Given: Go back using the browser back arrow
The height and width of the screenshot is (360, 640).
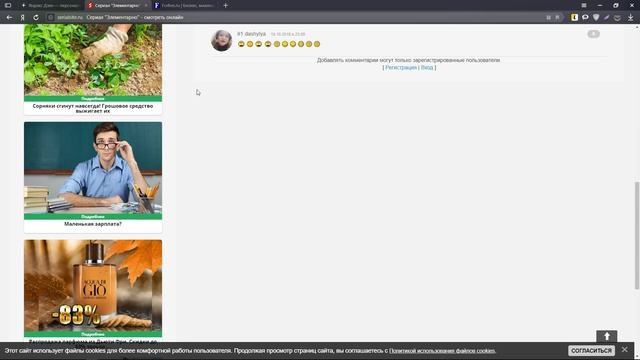Looking at the screenshot, I should [x=9, y=18].
